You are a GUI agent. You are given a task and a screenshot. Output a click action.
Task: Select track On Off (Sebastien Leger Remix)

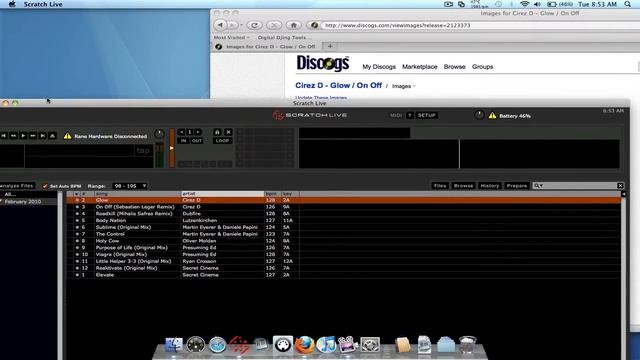click(x=344, y=207)
